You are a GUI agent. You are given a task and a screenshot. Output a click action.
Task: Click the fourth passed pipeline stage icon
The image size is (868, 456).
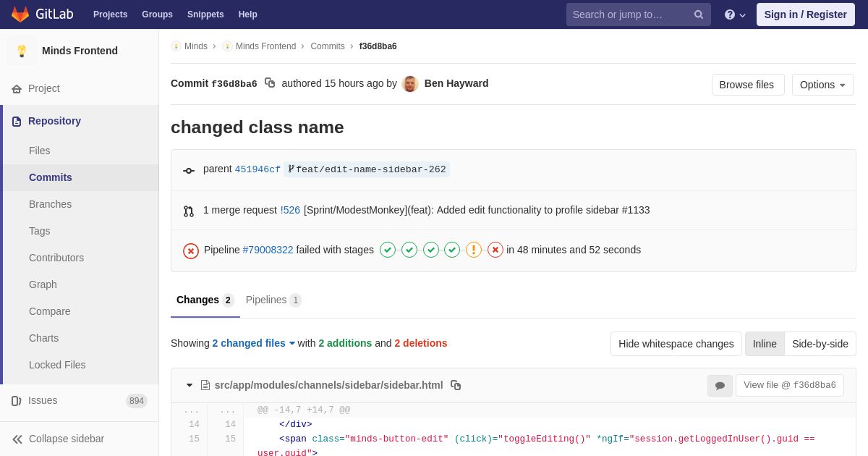(452, 250)
